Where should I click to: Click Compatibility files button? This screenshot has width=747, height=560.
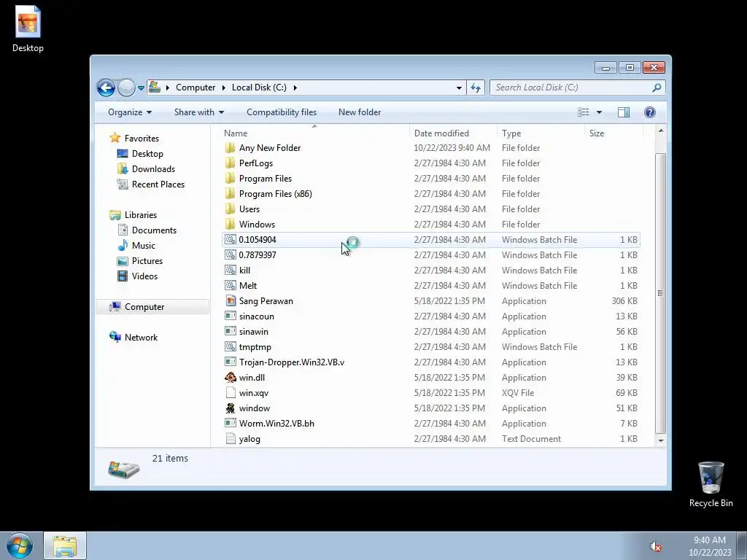[282, 112]
